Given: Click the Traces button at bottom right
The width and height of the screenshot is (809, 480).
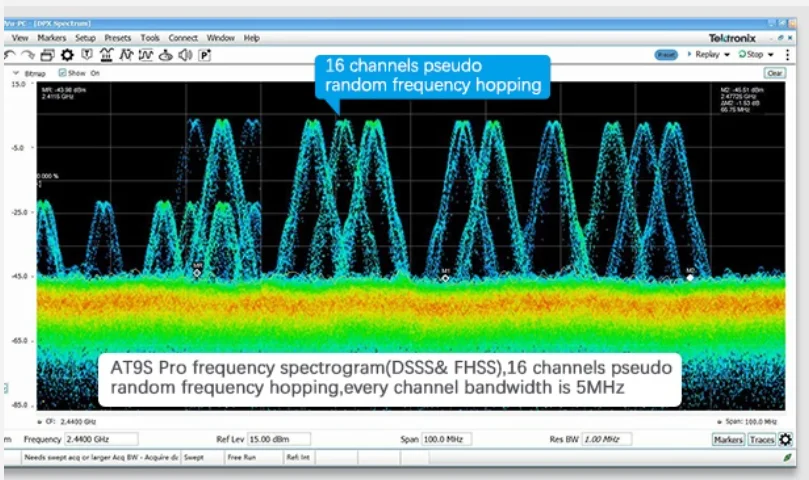Looking at the screenshot, I should 762,439.
